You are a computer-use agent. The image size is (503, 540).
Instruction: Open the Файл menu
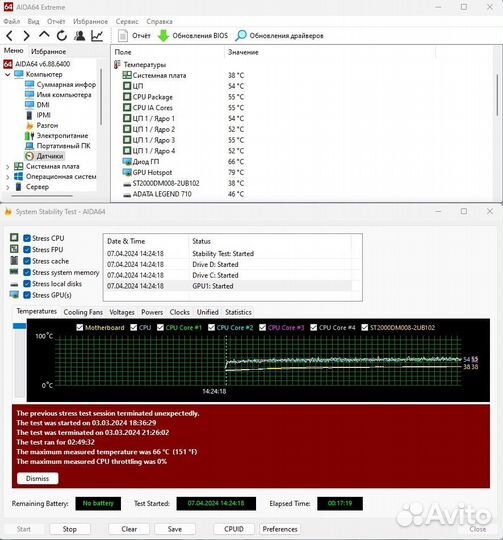(12, 21)
